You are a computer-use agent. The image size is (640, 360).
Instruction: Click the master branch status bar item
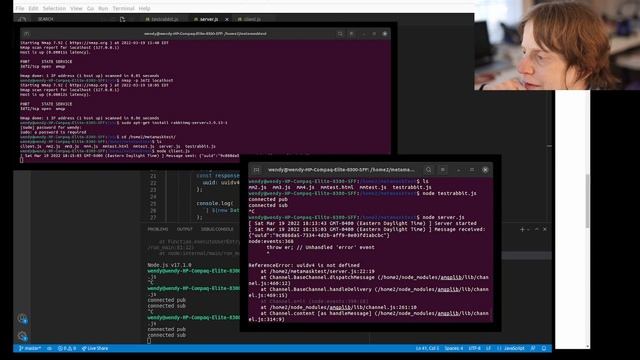click(30, 348)
